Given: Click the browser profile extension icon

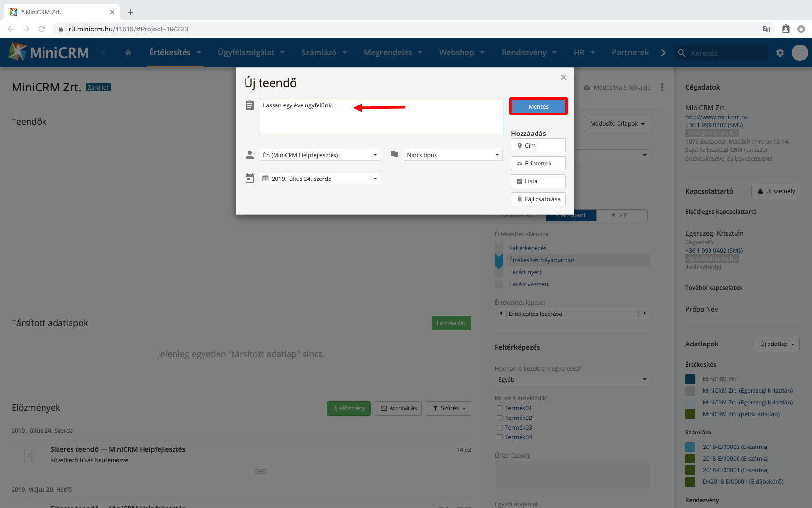Looking at the screenshot, I should [x=786, y=29].
